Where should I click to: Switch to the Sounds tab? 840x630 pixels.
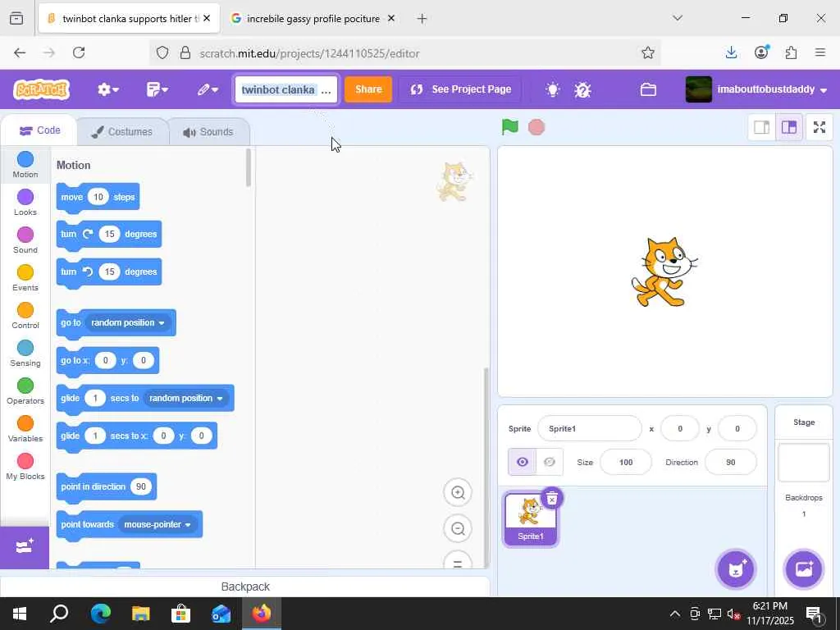(208, 132)
